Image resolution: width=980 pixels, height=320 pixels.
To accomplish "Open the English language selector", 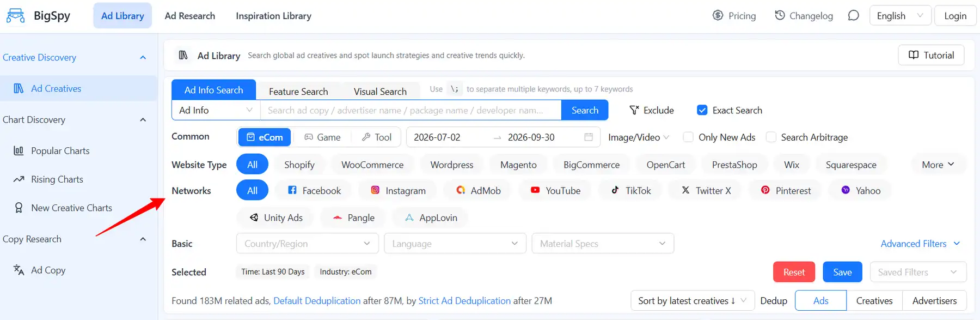I will [900, 16].
